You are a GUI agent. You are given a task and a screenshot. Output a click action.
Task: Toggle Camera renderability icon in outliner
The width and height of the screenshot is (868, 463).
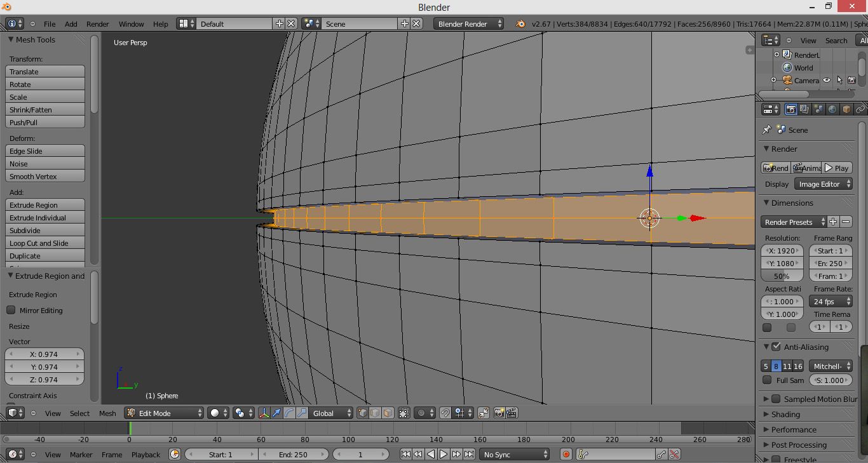pyautogui.click(x=852, y=81)
